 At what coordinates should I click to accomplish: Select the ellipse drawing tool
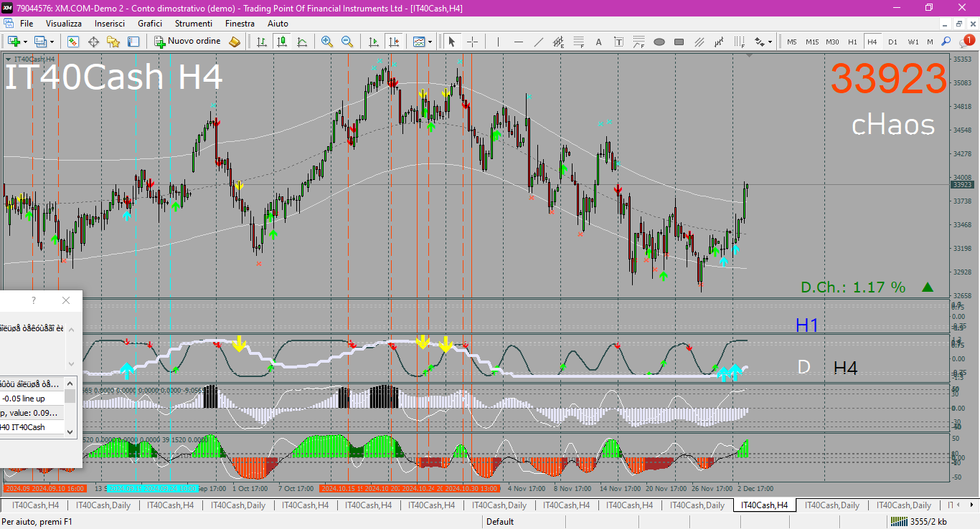point(659,42)
